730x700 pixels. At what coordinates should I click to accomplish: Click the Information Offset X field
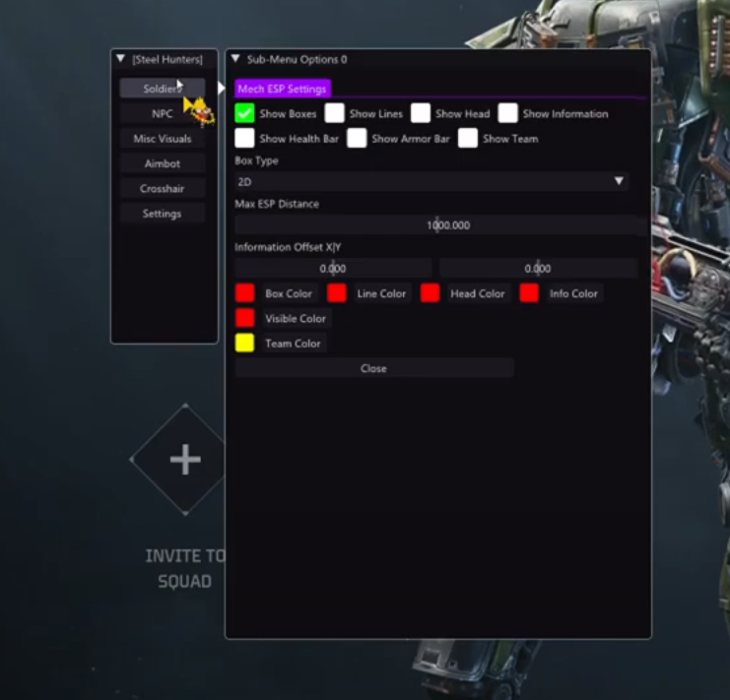point(333,268)
